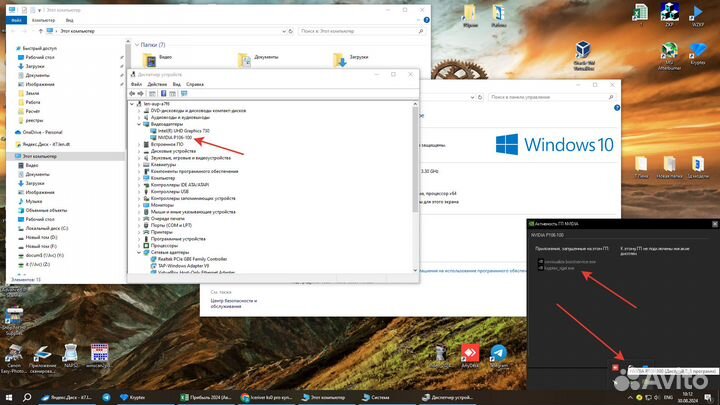
Task: Click Новая папка folder on desktop
Action: [x=669, y=168]
